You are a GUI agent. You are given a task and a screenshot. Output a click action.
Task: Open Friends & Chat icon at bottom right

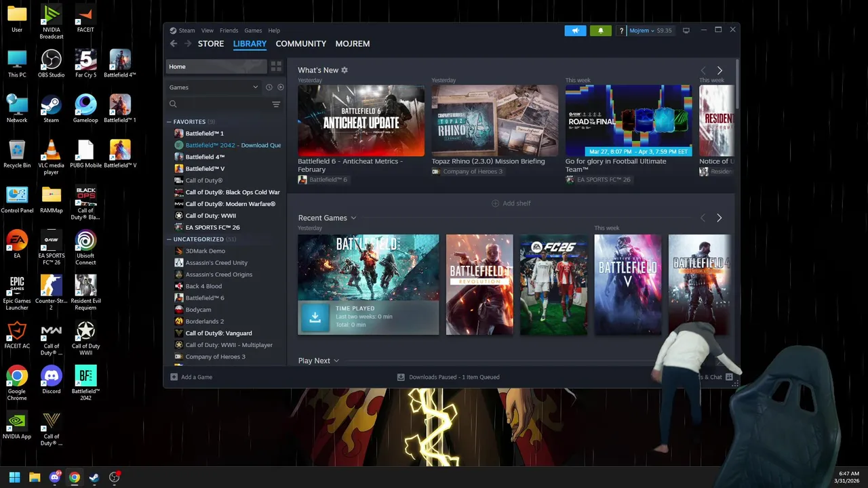pos(729,377)
